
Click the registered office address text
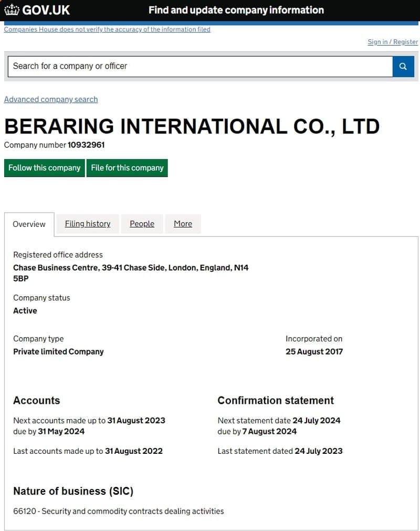(x=131, y=267)
